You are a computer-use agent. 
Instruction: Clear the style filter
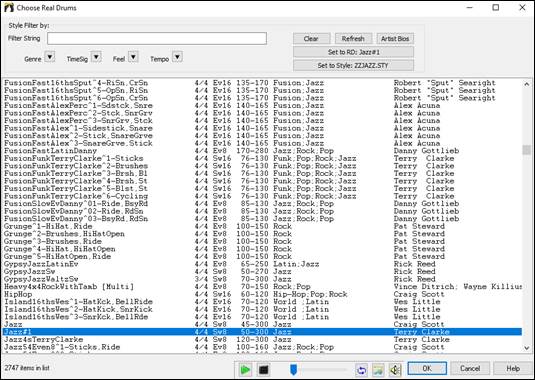[311, 39]
